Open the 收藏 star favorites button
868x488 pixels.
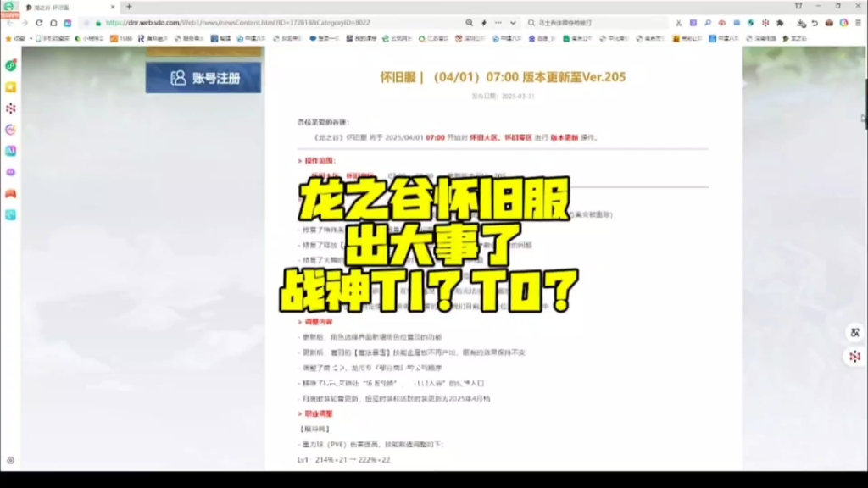tap(15, 39)
